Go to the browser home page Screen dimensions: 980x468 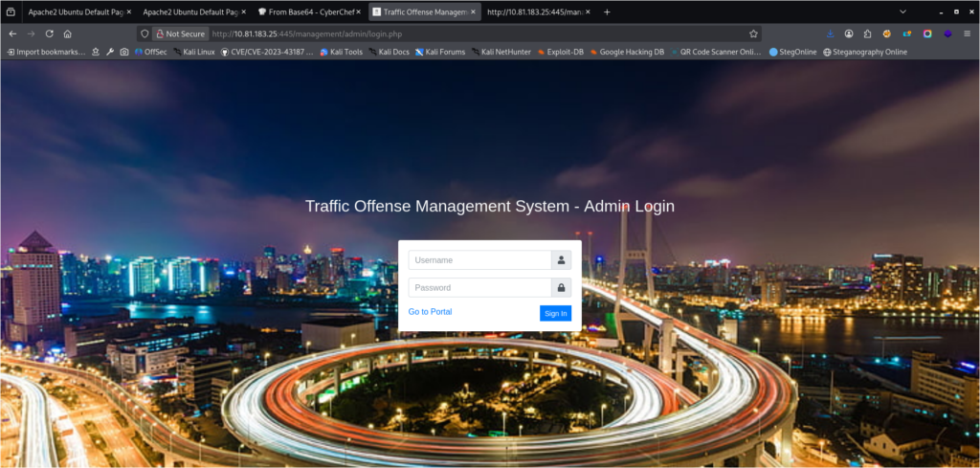tap(67, 33)
